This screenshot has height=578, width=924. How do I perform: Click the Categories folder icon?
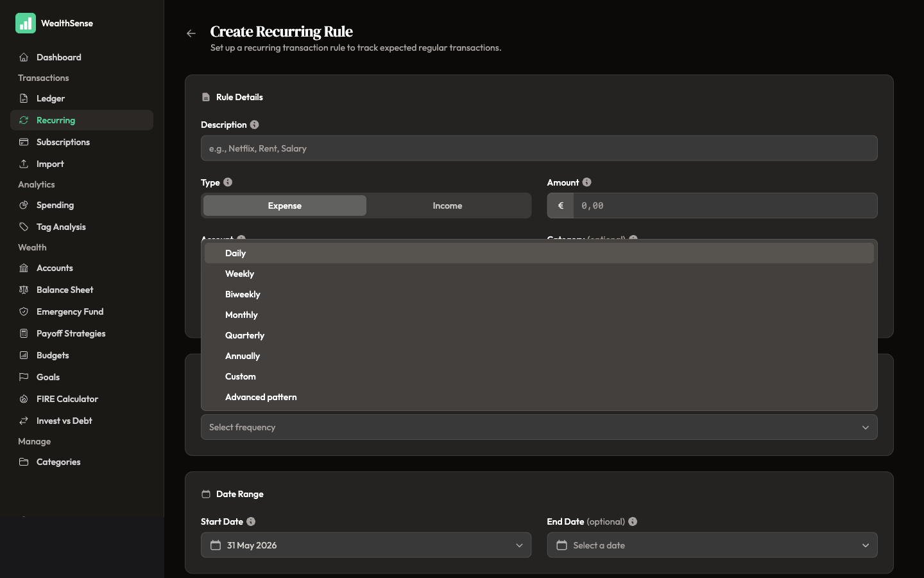[x=24, y=462]
